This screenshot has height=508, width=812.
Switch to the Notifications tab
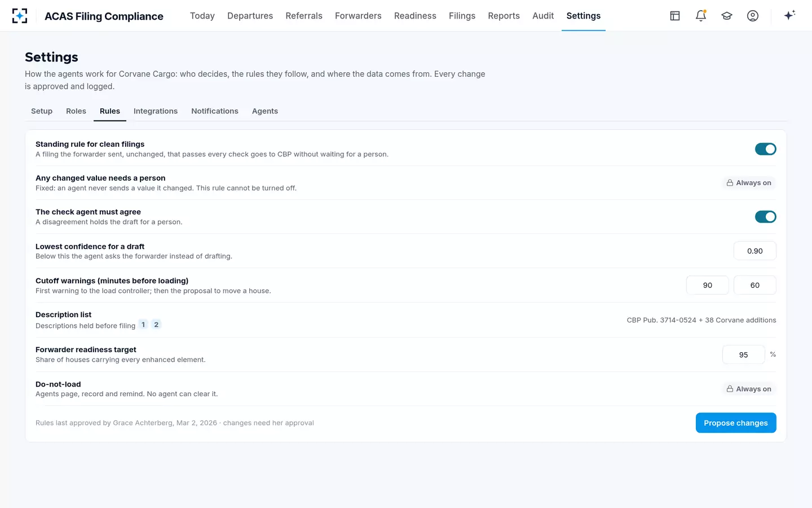point(215,111)
